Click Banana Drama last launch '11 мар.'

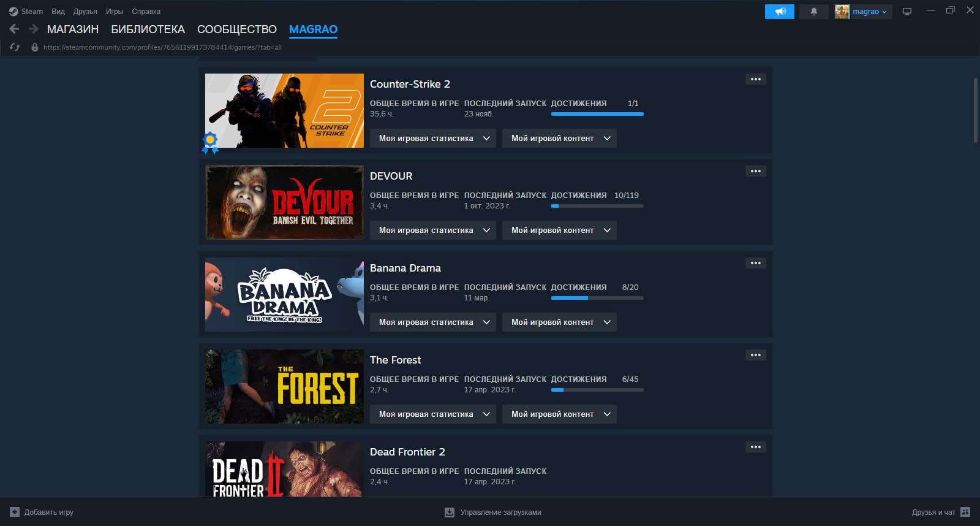tap(477, 298)
